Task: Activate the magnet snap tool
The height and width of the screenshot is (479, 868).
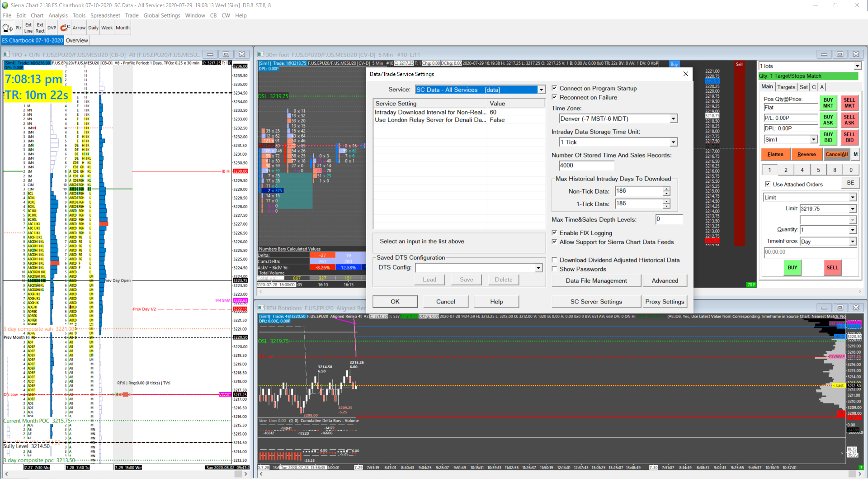Action: tap(65, 28)
